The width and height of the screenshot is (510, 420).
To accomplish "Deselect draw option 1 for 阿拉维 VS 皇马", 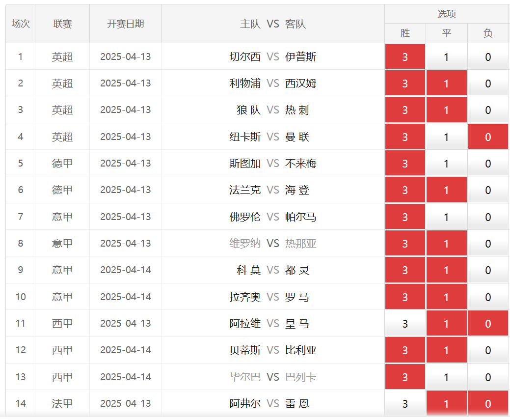I will [x=446, y=324].
